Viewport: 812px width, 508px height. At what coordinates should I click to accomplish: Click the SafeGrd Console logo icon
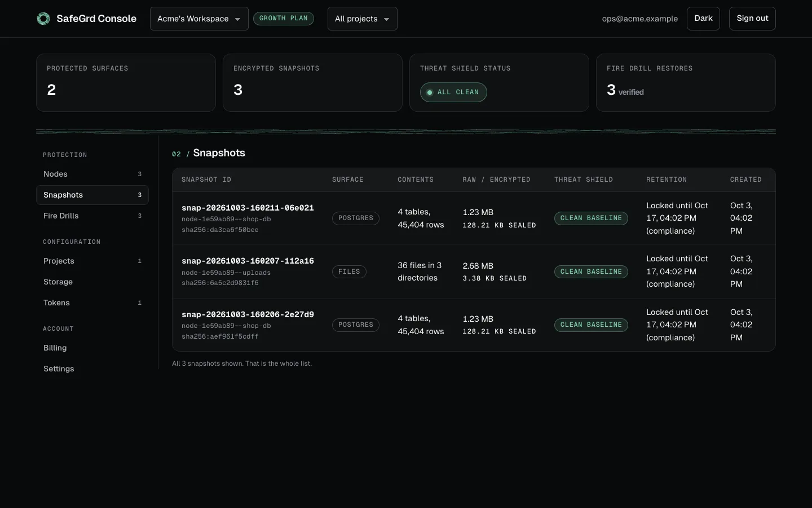[43, 19]
